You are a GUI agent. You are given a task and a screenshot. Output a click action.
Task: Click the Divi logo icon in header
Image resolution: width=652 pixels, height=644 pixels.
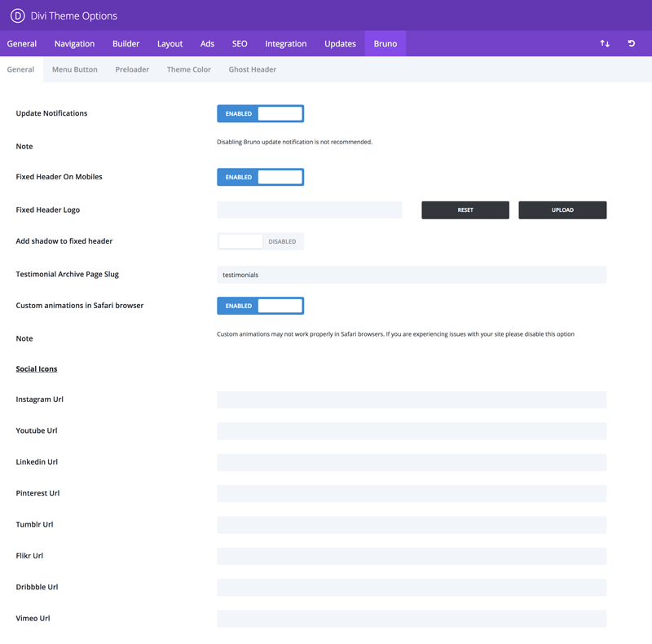(x=17, y=15)
